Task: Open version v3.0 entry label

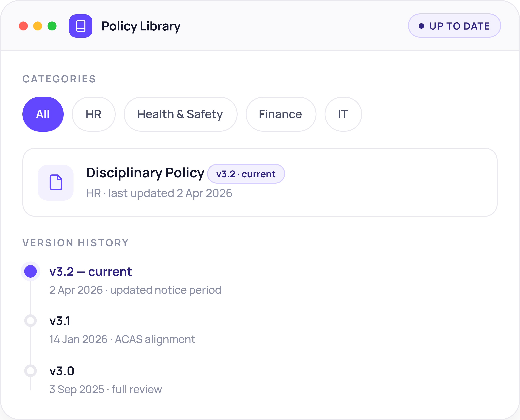Action: click(x=62, y=371)
